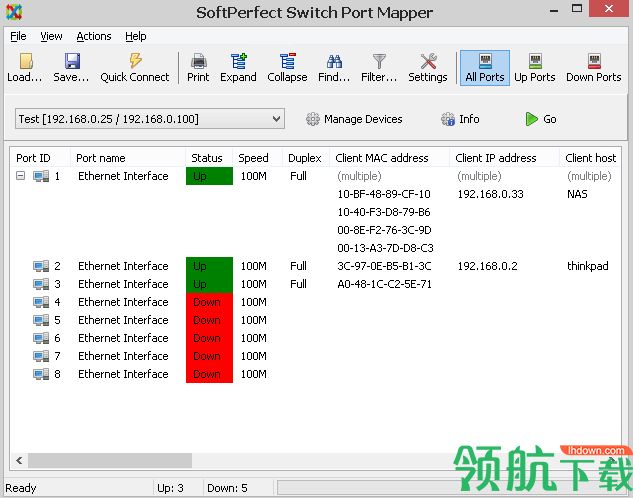633x498 pixels.
Task: Sort by Duplex column header
Action: [306, 158]
